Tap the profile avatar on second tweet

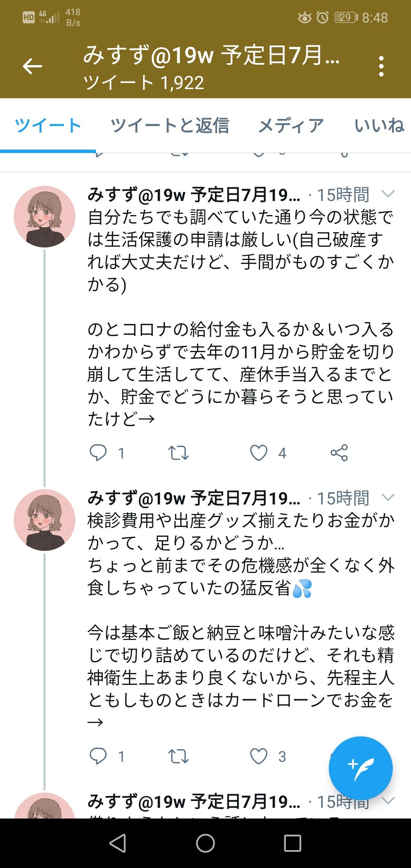45,520
